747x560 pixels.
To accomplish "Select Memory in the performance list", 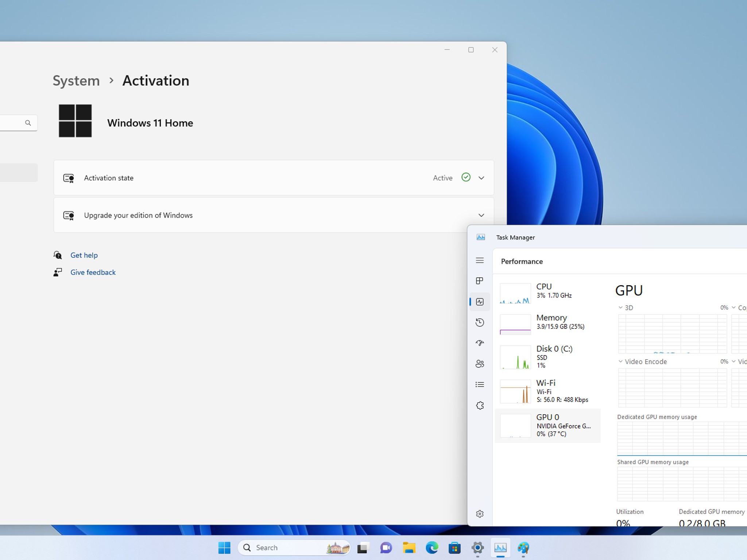I will click(547, 324).
